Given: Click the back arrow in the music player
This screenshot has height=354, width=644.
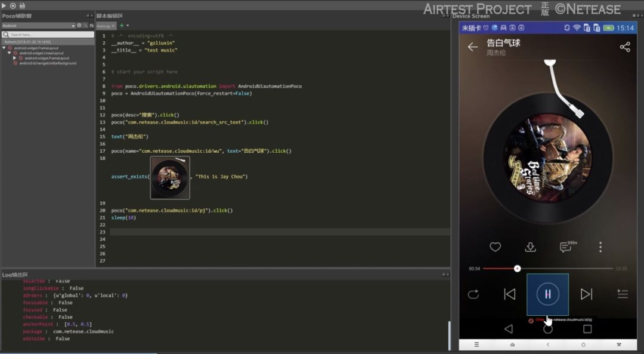Looking at the screenshot, I should click(473, 47).
